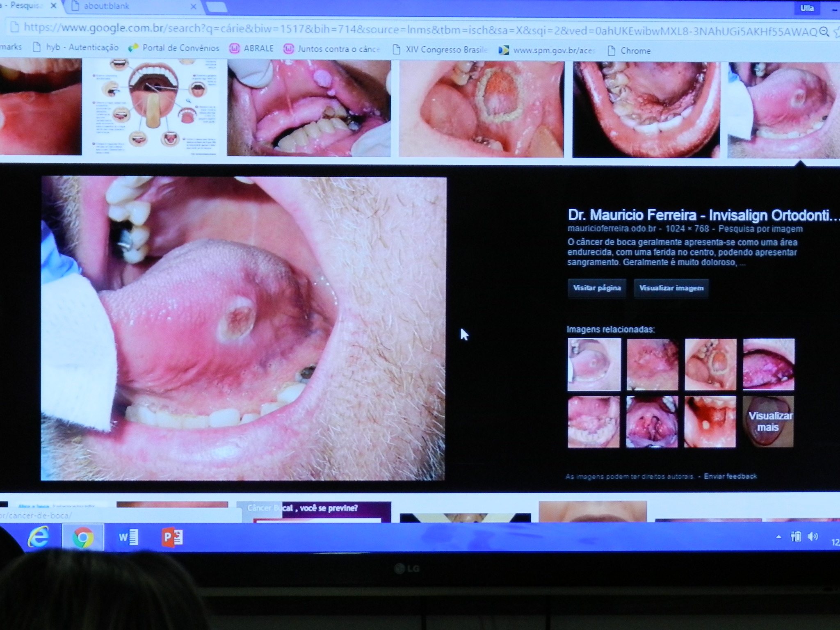The height and width of the screenshot is (630, 840).
Task: Click the Chrome taskbar icon
Action: pos(82,537)
